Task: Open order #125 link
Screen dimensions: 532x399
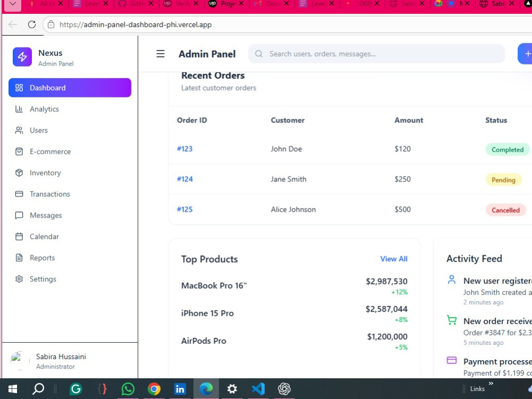Action: 185,209
